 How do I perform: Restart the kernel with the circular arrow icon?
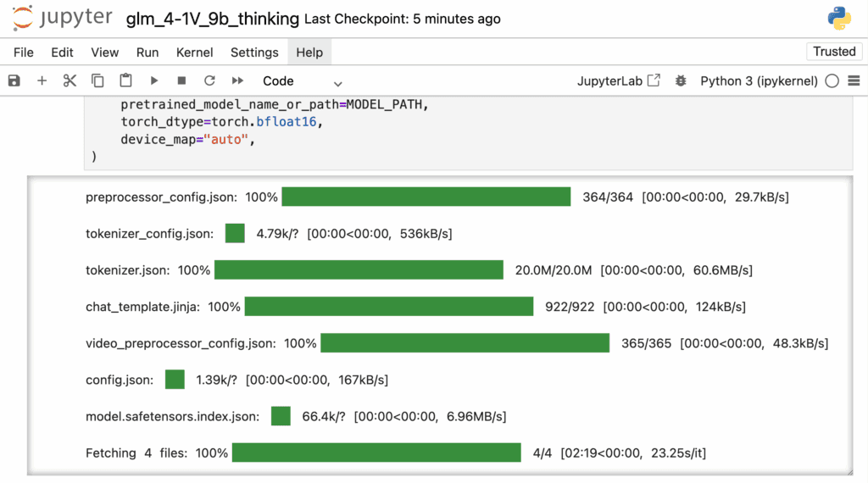[x=209, y=80]
